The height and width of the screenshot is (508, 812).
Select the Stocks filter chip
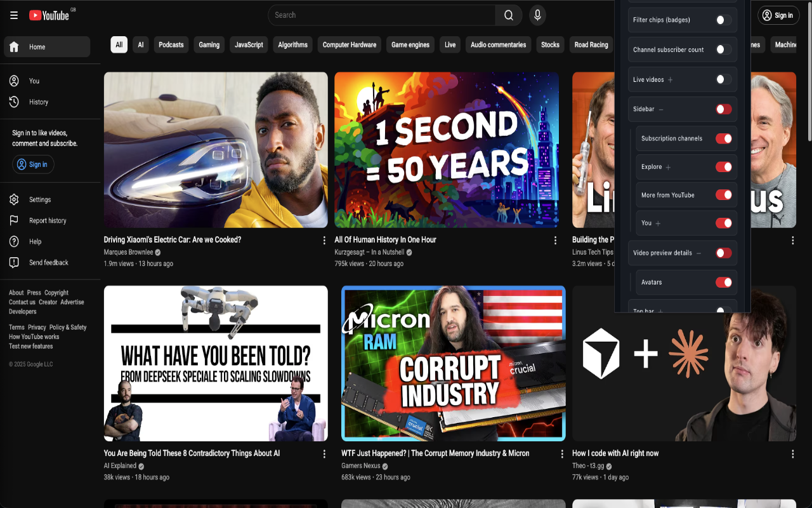coord(551,44)
